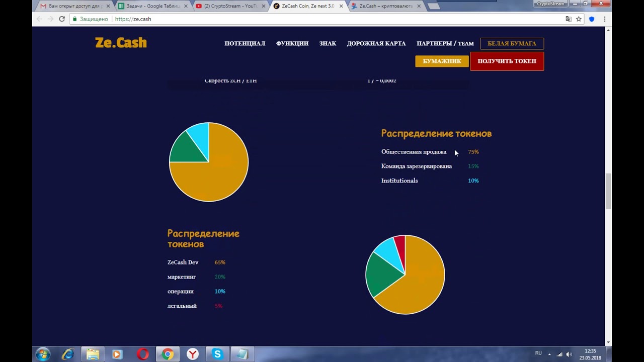Click the ZeCash Dev label
Screen dimensions: 644x362
[x=183, y=262]
